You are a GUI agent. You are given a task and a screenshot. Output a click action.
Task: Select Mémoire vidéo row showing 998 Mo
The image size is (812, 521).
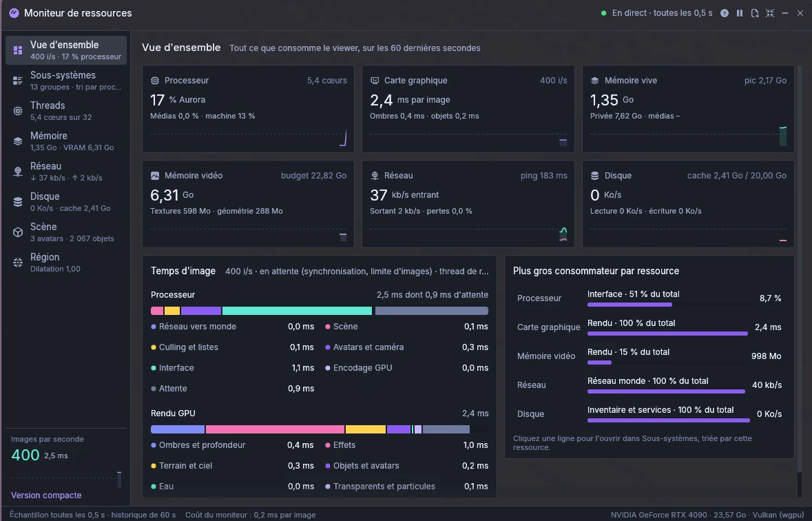pos(649,356)
